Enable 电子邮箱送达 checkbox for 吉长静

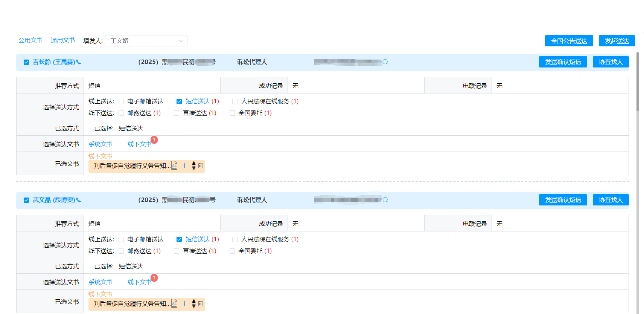[121, 101]
